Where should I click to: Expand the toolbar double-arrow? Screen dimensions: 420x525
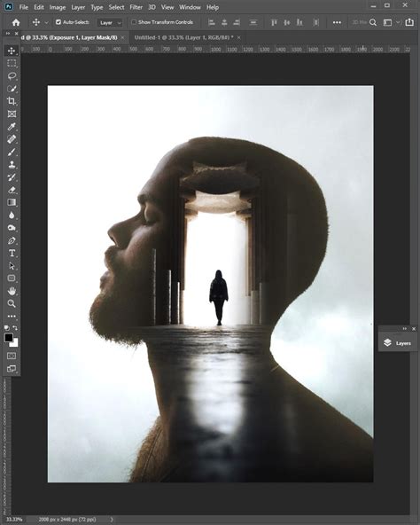(8, 34)
